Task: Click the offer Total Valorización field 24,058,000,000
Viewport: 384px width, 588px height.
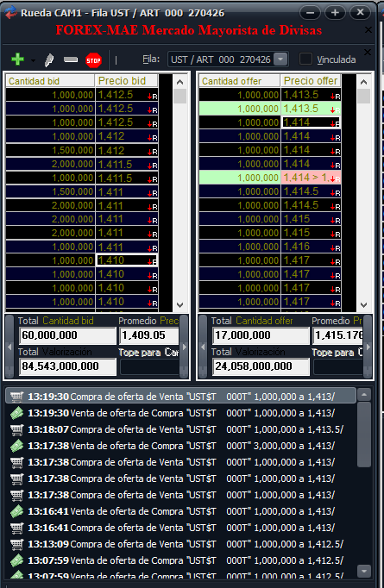Action: click(261, 366)
